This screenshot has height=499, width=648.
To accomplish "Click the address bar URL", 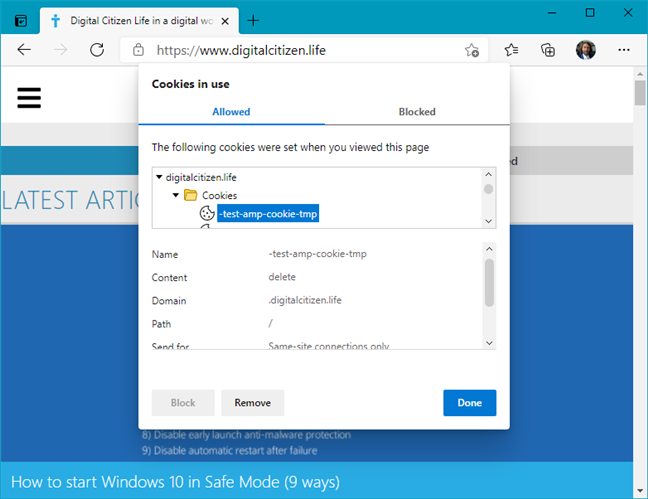I will [241, 50].
